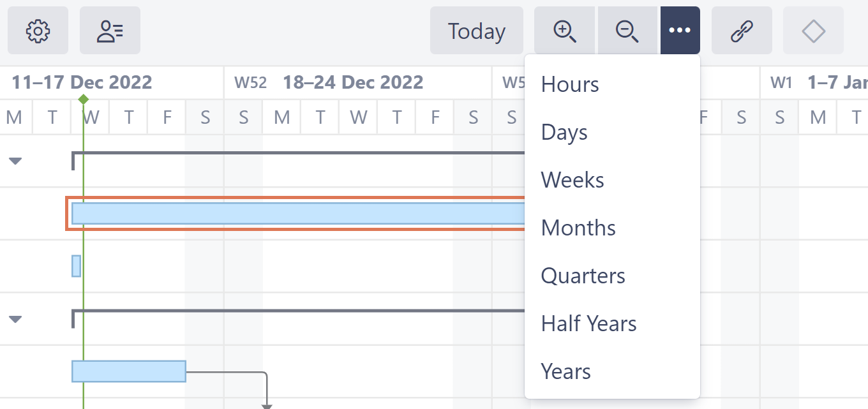Image resolution: width=868 pixels, height=409 pixels.
Task: Click the milestone diamond icon
Action: 813,31
